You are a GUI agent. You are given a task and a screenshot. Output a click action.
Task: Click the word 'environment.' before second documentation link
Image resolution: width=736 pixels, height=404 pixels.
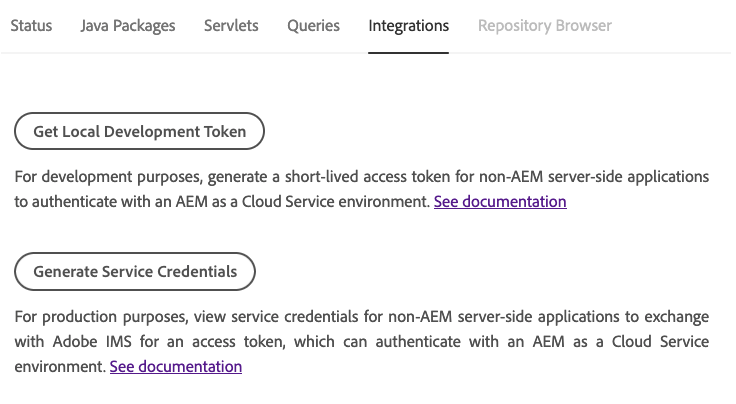(59, 367)
